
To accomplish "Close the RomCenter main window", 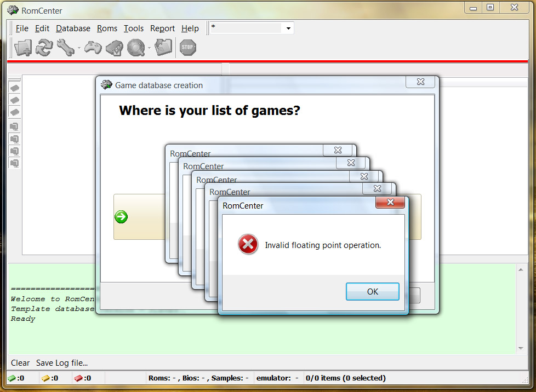I will point(514,8).
